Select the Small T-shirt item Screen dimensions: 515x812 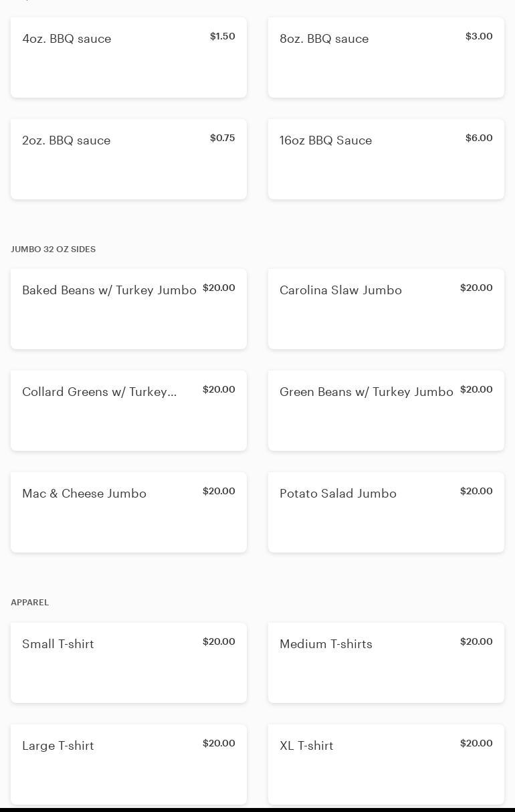pyautogui.click(x=128, y=663)
